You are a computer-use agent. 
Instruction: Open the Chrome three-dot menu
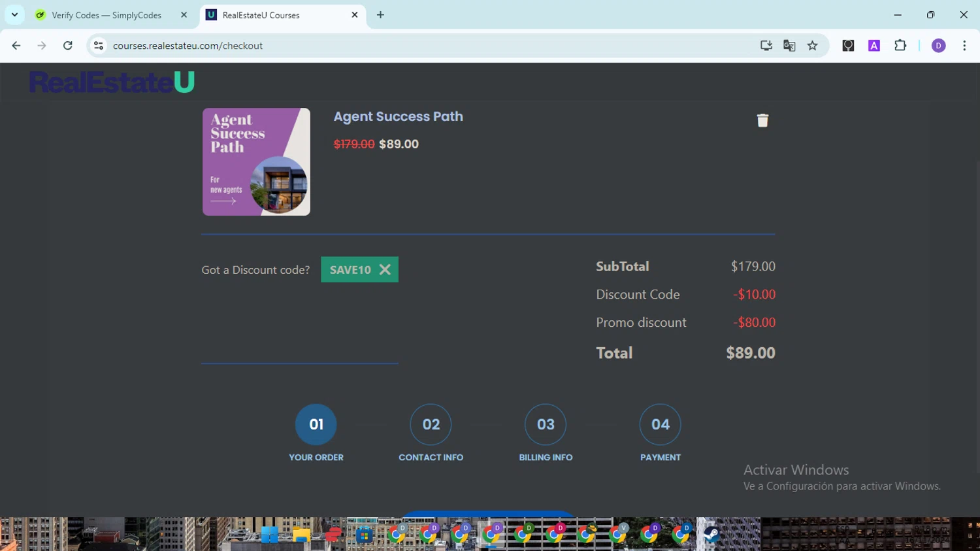pyautogui.click(x=964, y=46)
